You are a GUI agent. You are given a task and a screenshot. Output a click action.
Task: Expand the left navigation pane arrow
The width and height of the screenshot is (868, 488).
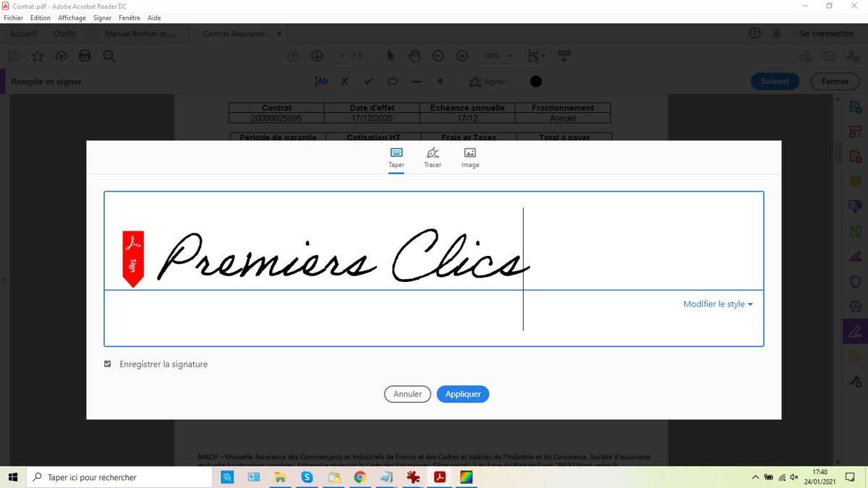point(3,278)
